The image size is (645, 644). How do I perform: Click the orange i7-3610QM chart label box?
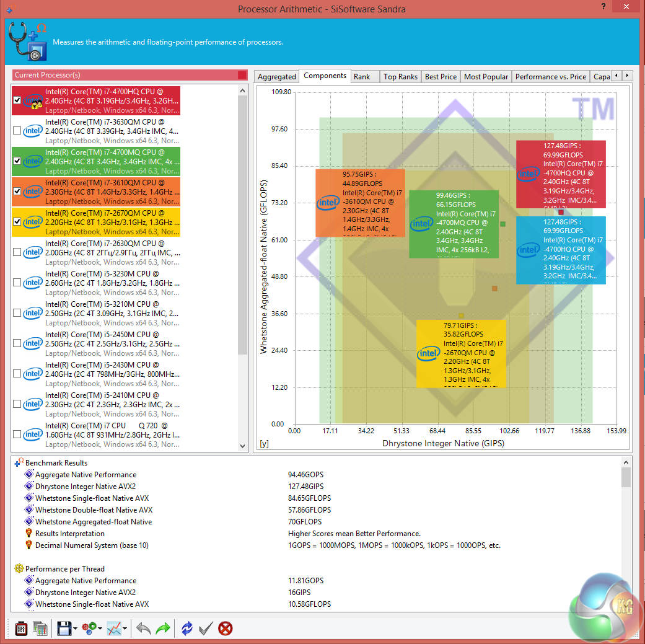[x=361, y=203]
